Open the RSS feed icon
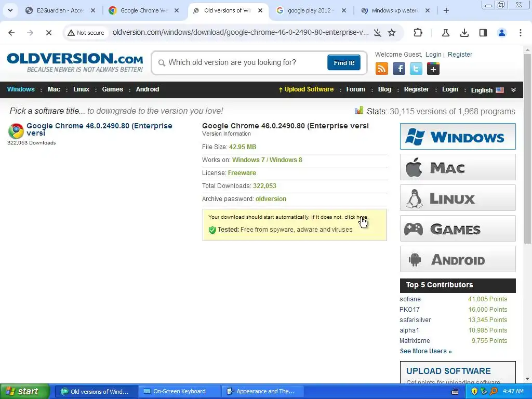Screen dimensions: 532x399 (x=382, y=69)
